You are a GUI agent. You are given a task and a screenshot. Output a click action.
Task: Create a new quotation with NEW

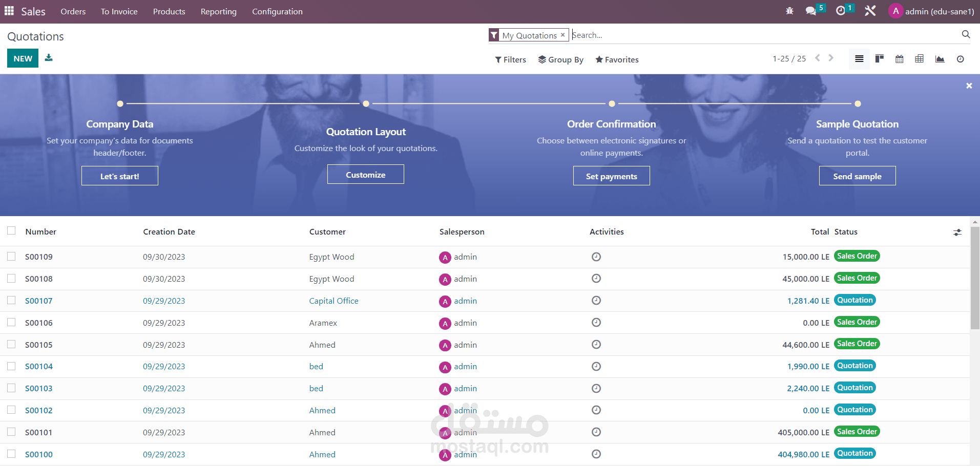[23, 58]
